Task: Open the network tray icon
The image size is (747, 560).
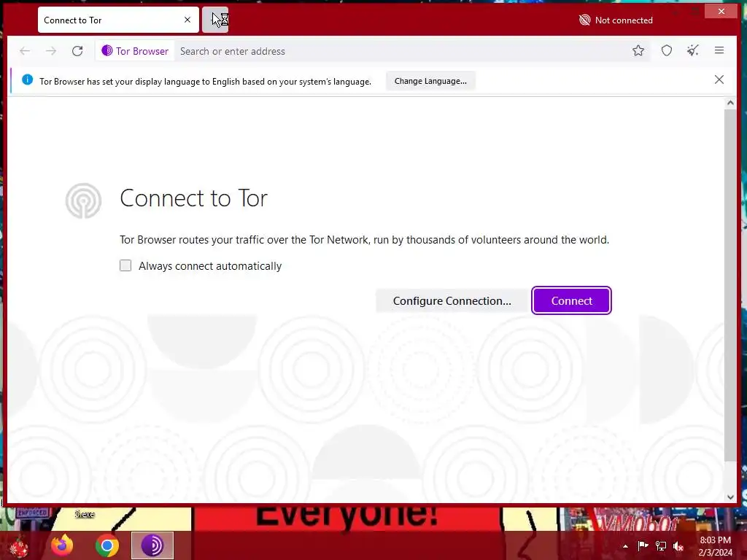Action: click(660, 545)
